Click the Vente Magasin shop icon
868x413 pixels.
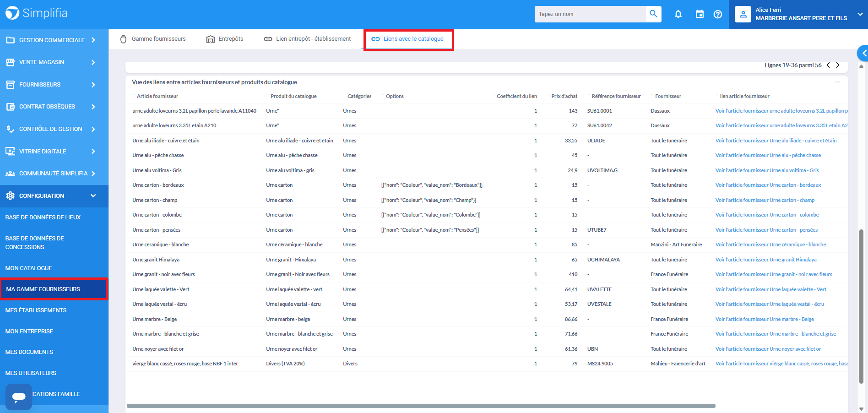[x=10, y=62]
